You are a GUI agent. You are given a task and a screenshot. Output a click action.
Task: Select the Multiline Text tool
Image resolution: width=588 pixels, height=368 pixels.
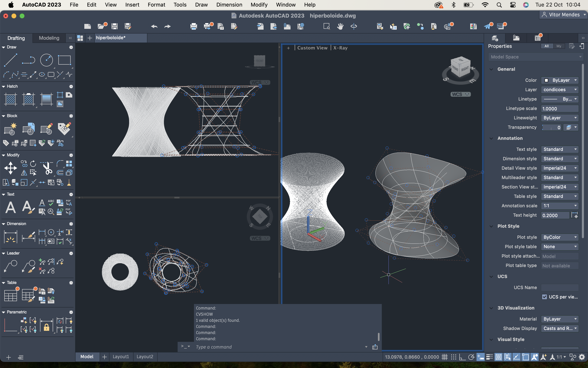11,207
